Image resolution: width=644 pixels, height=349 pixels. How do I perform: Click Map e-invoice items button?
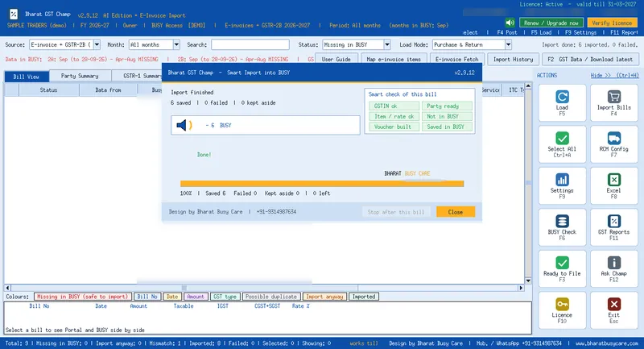tap(394, 59)
